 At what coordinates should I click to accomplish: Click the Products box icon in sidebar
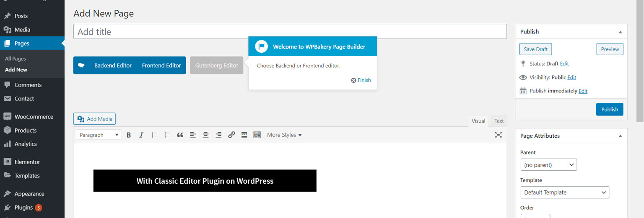[x=7, y=130]
